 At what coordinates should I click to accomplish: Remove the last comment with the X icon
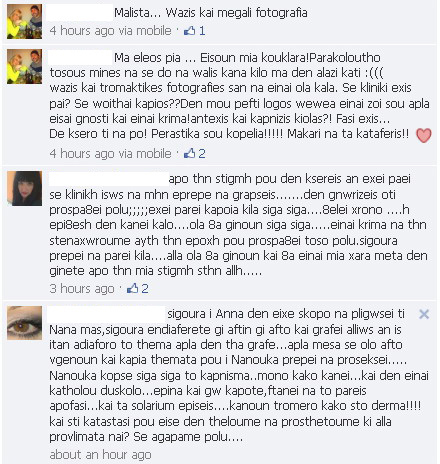click(424, 314)
